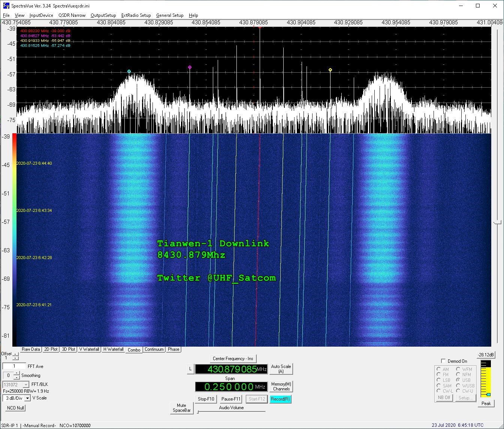Increase Smoothing with the up arrow
The image size is (504, 429).
(16, 373)
